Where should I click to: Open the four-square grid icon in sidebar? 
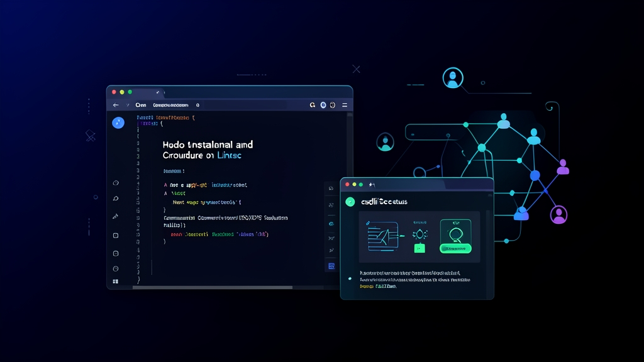click(x=116, y=282)
